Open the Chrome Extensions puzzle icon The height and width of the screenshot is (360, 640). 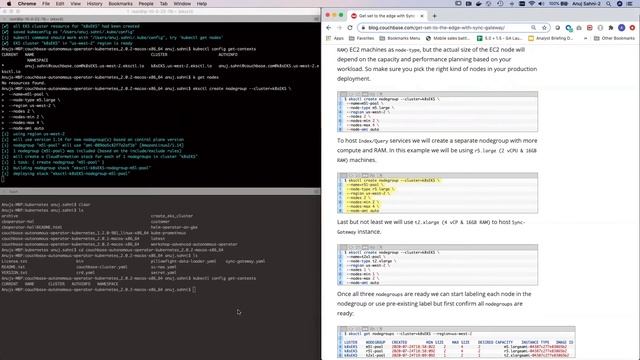[x=611, y=27]
